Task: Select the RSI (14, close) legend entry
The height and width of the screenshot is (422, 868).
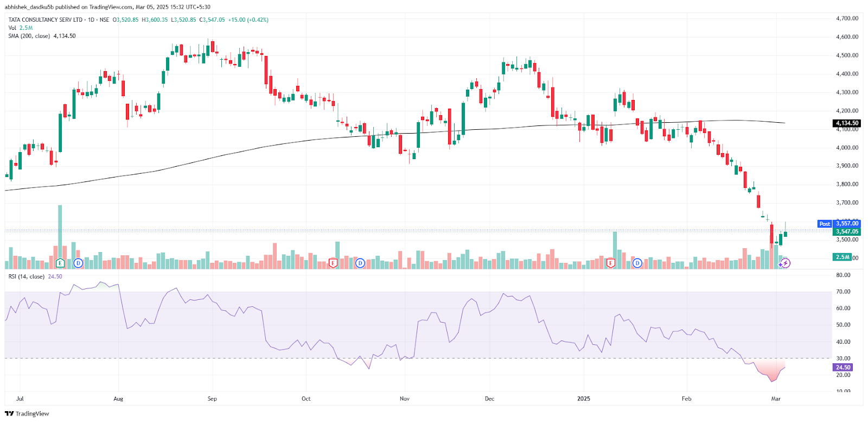Action: tap(35, 276)
